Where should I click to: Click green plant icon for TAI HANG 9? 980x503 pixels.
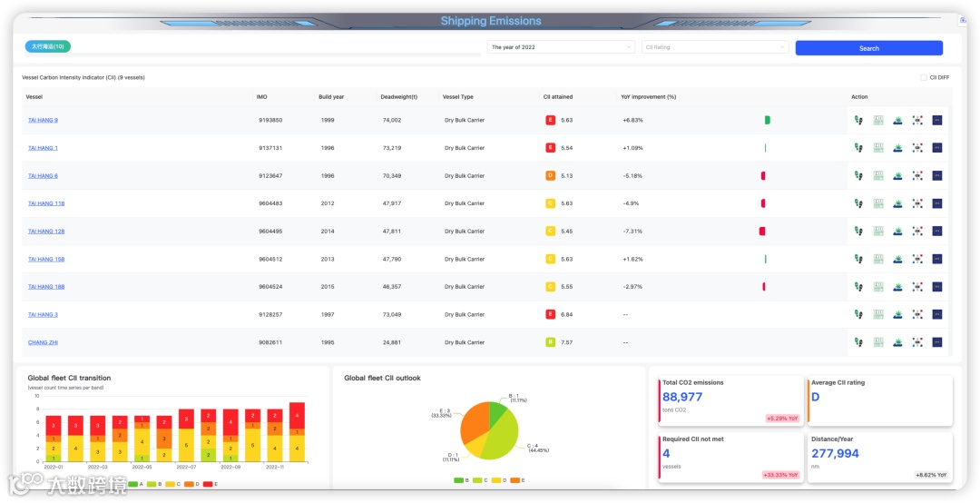(x=897, y=120)
